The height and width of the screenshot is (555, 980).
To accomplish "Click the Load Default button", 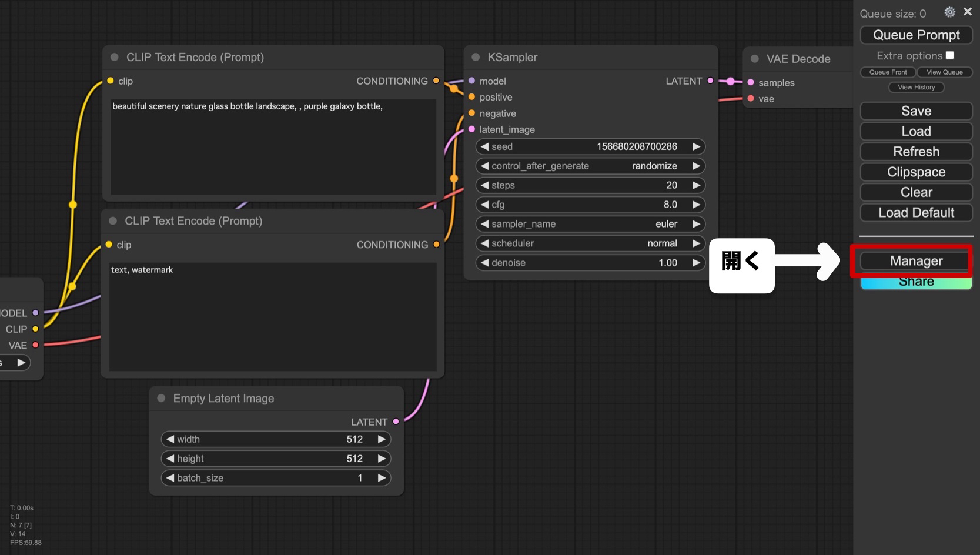I will click(916, 213).
